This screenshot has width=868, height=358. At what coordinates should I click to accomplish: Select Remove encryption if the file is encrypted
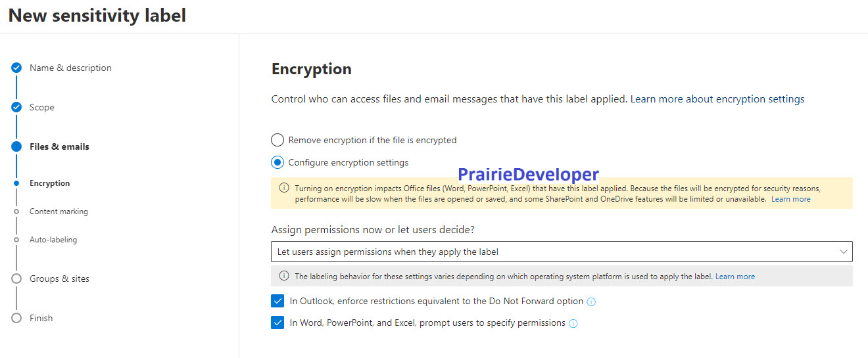[277, 140]
